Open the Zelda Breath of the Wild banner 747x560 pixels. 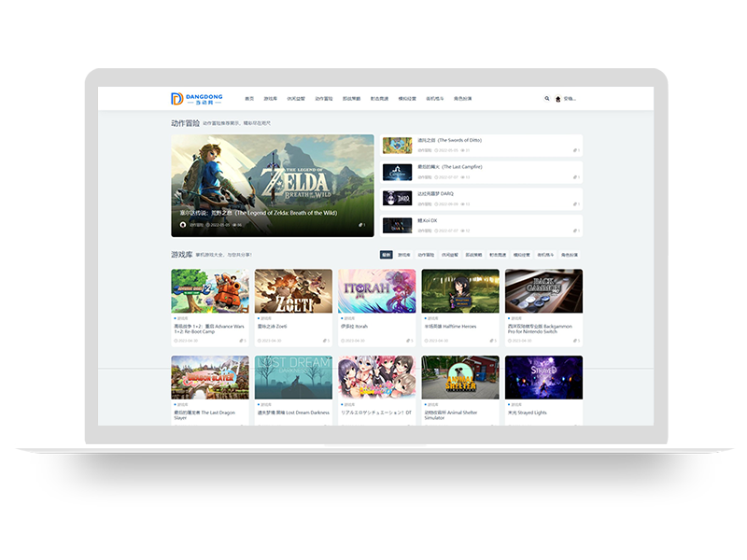[272, 177]
